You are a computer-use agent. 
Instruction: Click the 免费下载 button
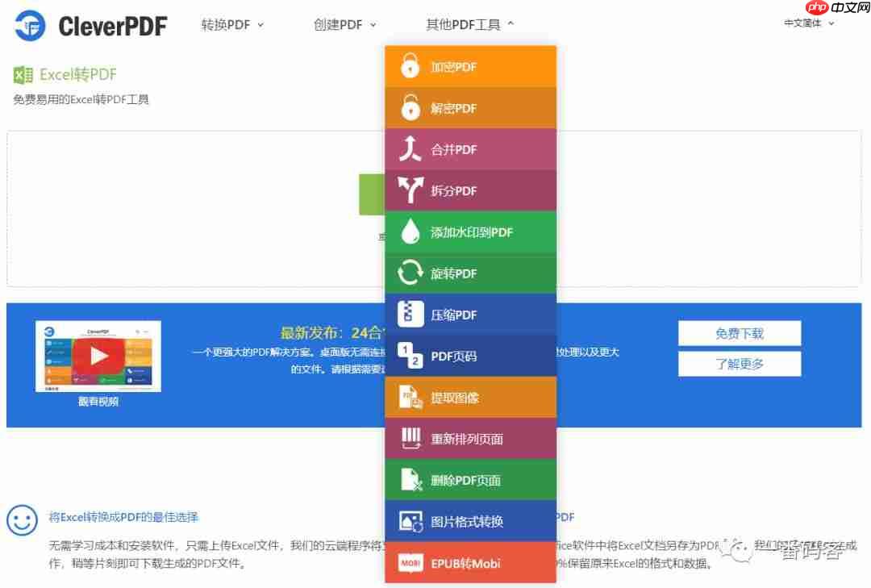tap(739, 333)
